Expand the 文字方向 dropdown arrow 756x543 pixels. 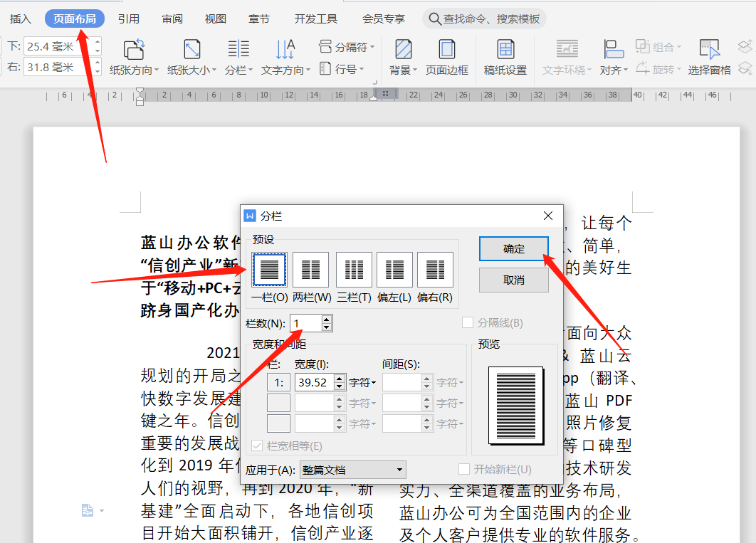click(x=308, y=70)
